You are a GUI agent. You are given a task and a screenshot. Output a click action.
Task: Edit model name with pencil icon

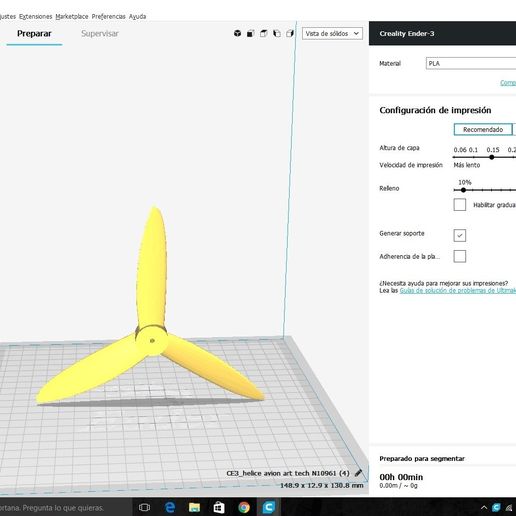[x=358, y=473]
